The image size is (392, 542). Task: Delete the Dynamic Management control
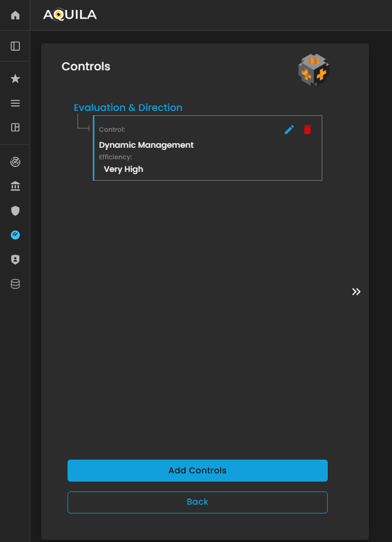pos(307,130)
